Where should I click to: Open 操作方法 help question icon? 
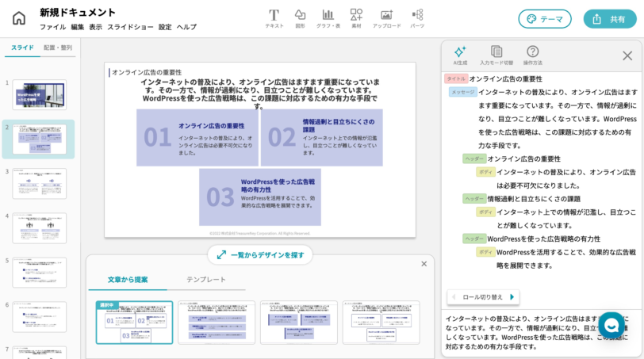pos(533,55)
